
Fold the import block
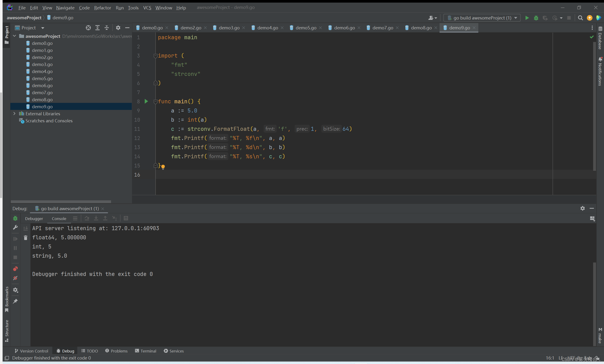pyautogui.click(x=155, y=56)
